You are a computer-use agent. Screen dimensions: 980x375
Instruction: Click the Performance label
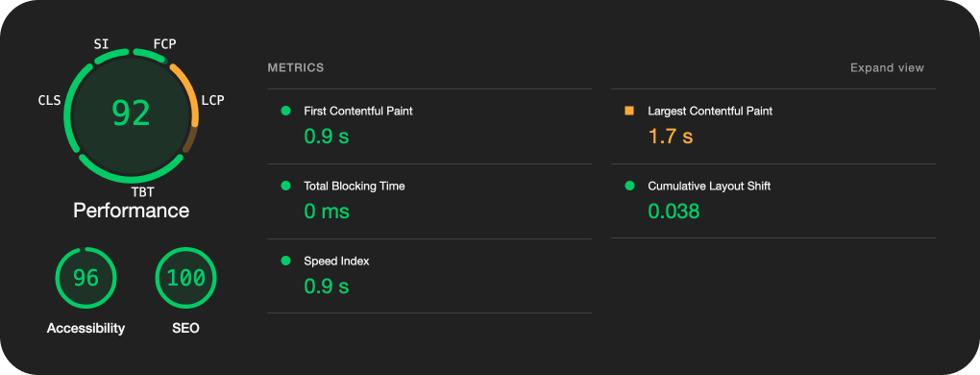(132, 211)
